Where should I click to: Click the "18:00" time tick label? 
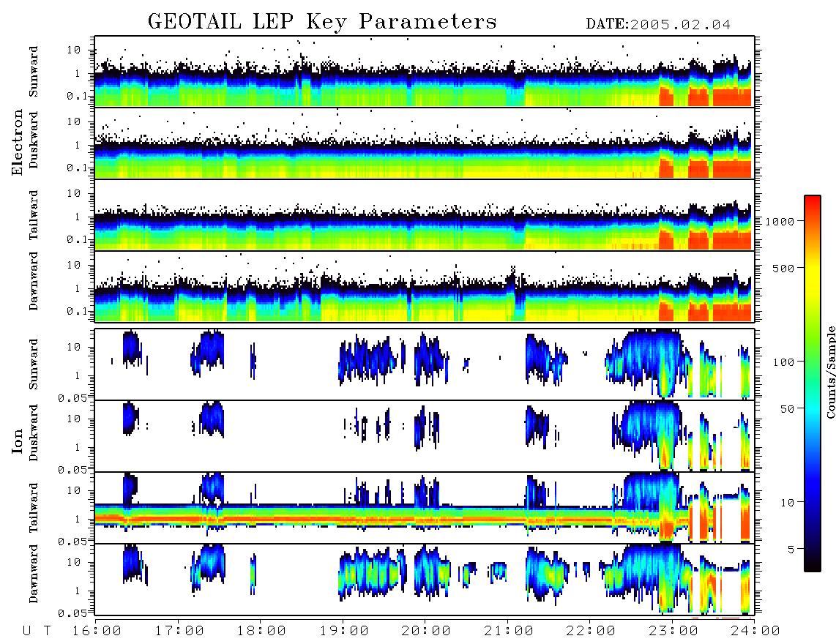(261, 632)
